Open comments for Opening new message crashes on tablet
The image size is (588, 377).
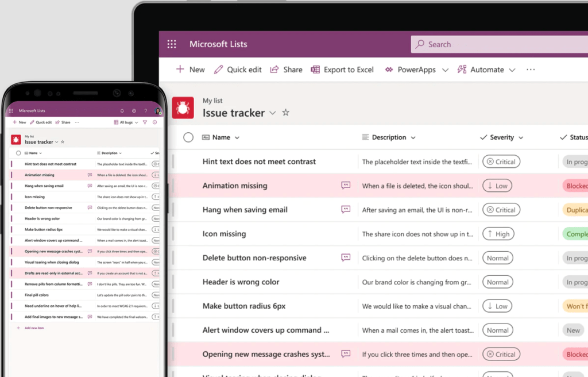346,353
